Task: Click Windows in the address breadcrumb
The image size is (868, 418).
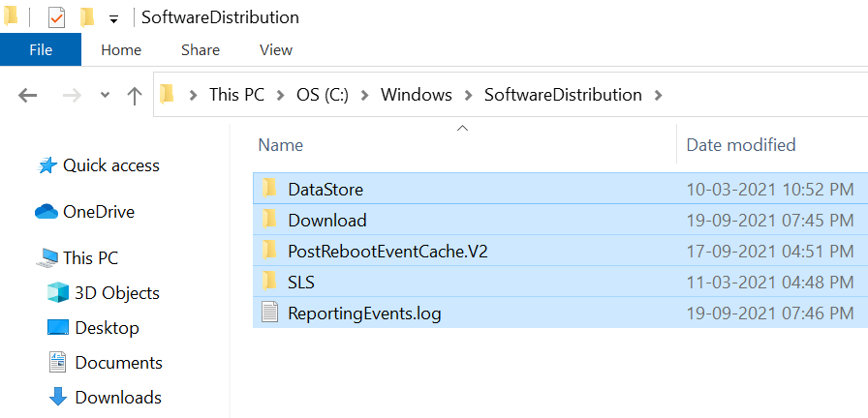Action: [x=417, y=95]
